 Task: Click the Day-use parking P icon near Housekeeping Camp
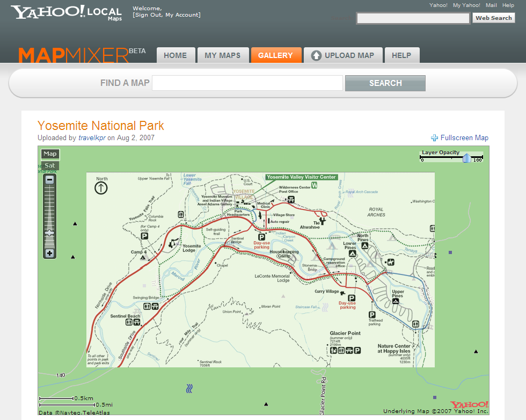click(x=262, y=237)
